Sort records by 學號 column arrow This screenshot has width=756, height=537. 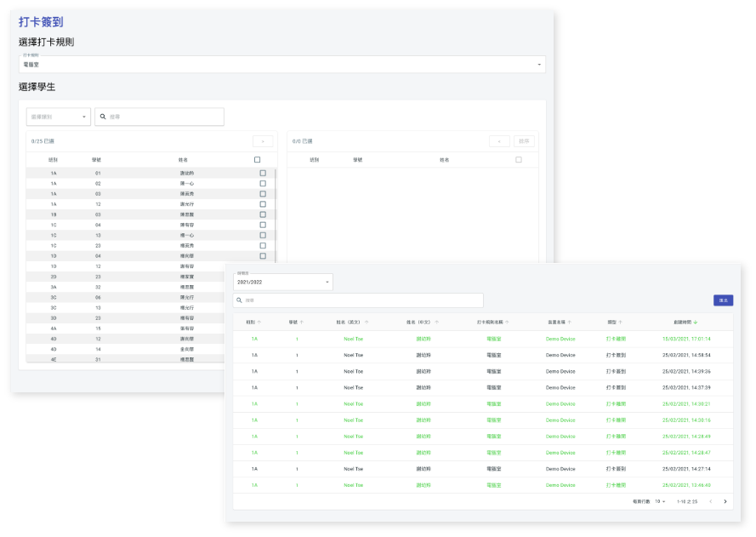302,323
